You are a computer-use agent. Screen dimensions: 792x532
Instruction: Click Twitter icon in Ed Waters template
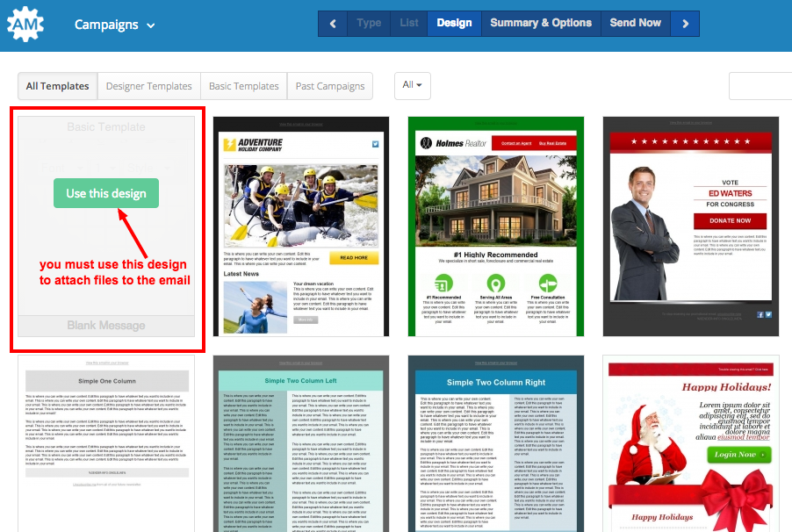[x=768, y=315]
